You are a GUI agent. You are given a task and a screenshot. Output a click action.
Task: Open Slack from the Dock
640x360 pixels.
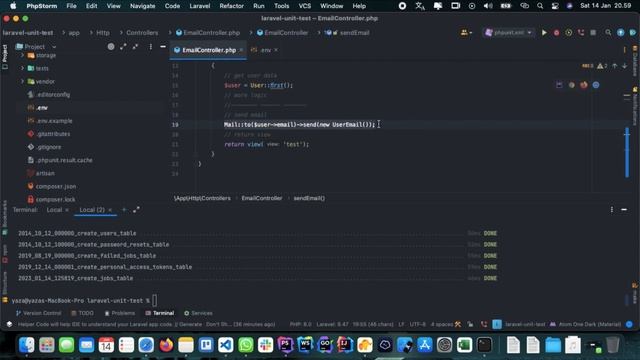[265, 345]
